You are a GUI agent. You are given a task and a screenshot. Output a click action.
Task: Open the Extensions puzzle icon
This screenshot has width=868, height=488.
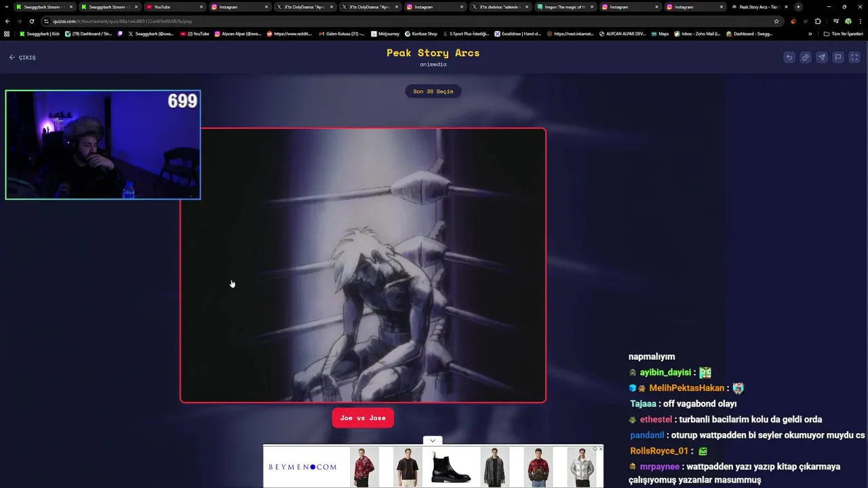click(817, 21)
